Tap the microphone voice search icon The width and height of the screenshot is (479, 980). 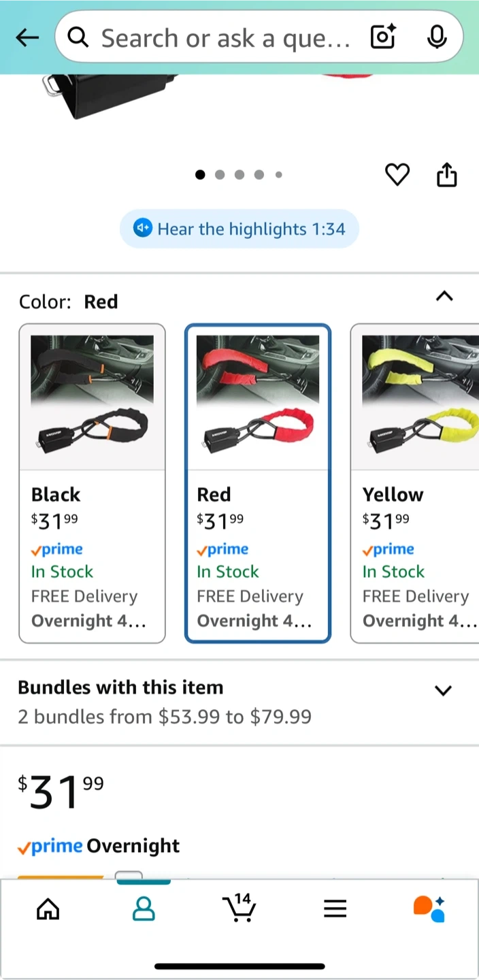click(x=437, y=37)
